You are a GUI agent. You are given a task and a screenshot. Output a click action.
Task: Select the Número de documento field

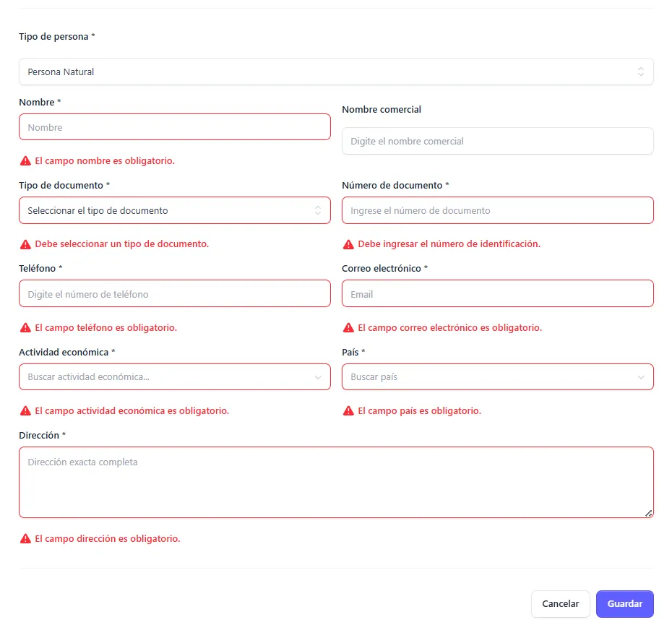(497, 210)
